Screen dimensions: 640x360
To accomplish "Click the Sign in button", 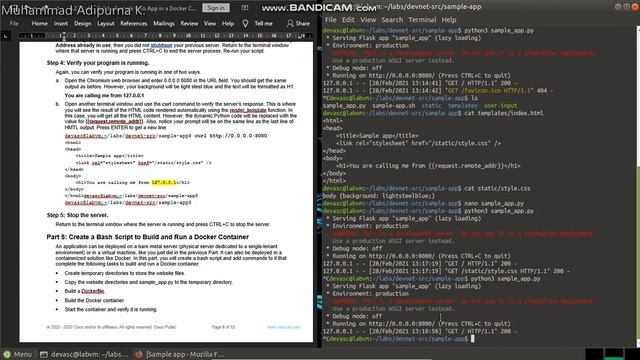I will point(216,8).
